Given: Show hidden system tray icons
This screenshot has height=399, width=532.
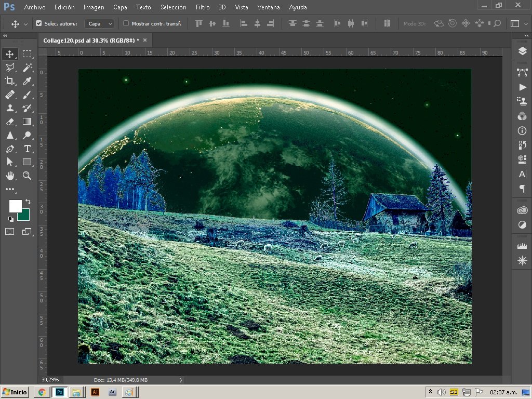Looking at the screenshot, I should pyautogui.click(x=430, y=392).
